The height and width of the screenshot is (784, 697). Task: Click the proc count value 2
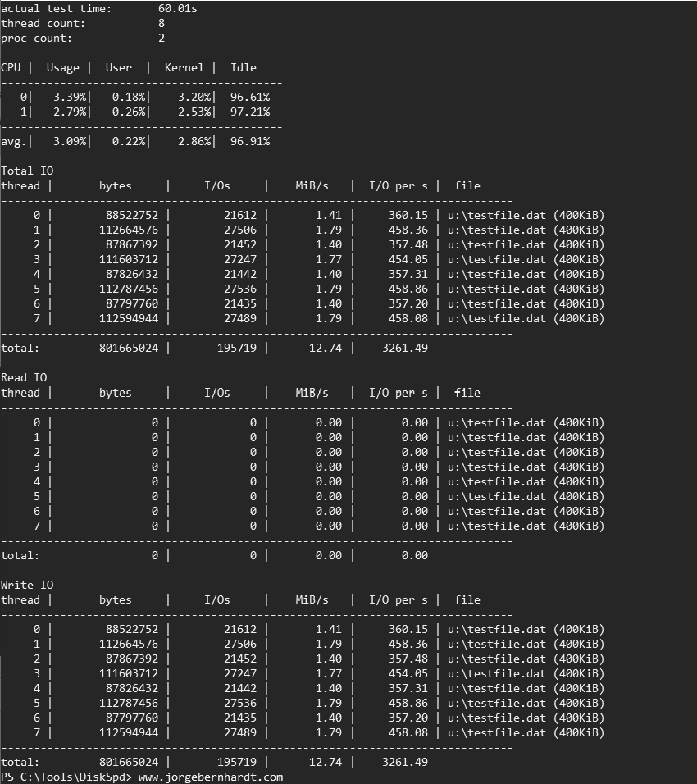(162, 38)
